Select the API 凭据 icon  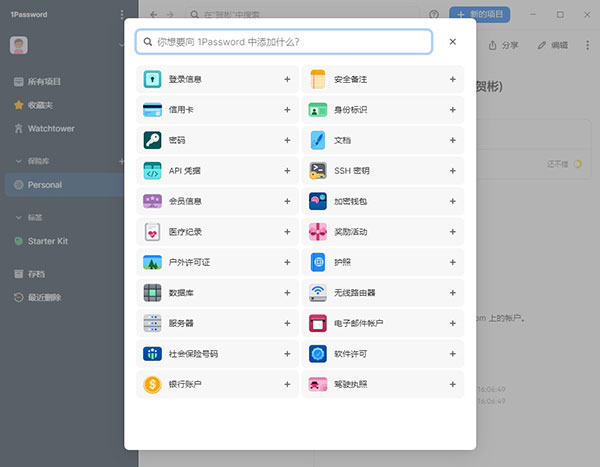(x=152, y=171)
